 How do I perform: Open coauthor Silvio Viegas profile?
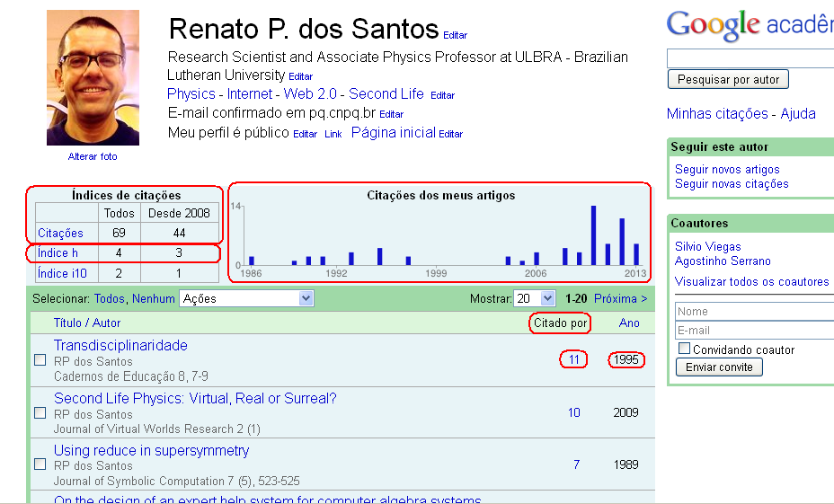(x=707, y=247)
